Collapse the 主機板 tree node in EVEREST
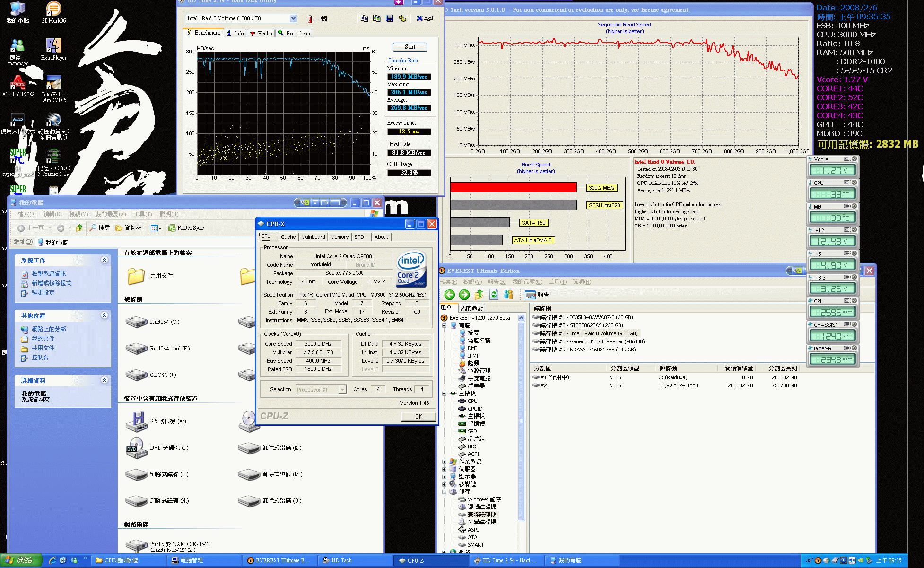Viewport: 924px width, 568px height. [x=445, y=393]
